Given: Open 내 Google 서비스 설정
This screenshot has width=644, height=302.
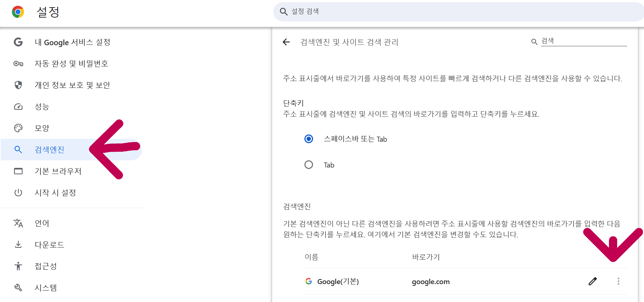Looking at the screenshot, I should tap(72, 42).
